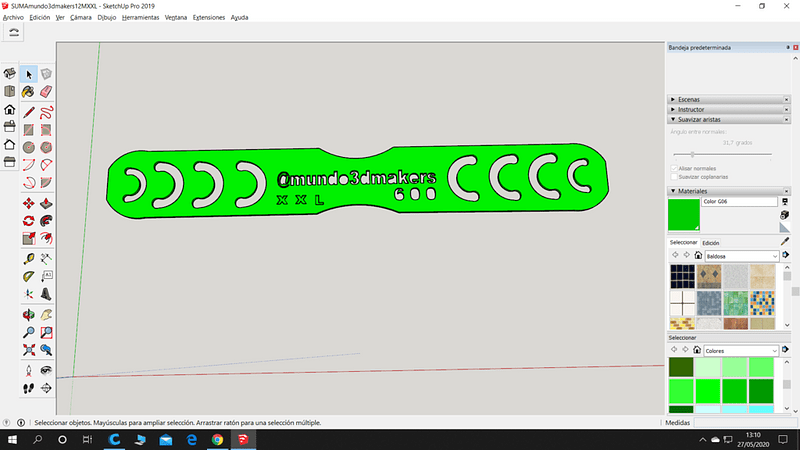
Task: Open Microsoft Edge from the taskbar
Action: point(192,439)
